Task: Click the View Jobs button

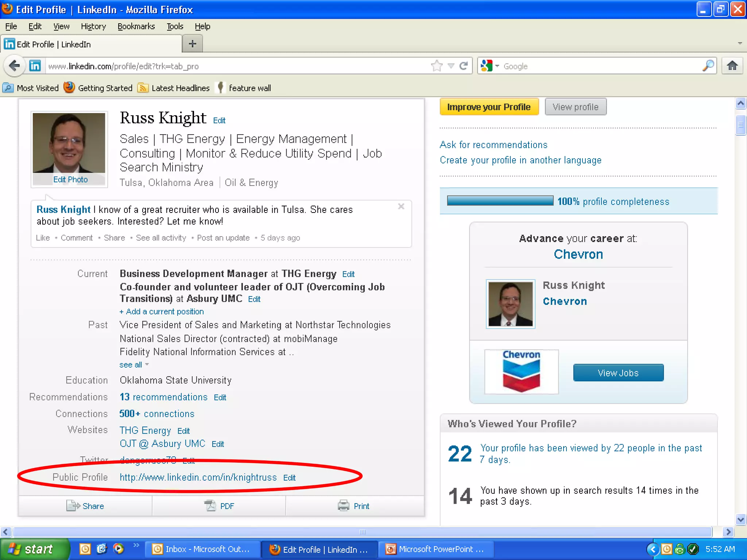Action: (x=618, y=373)
